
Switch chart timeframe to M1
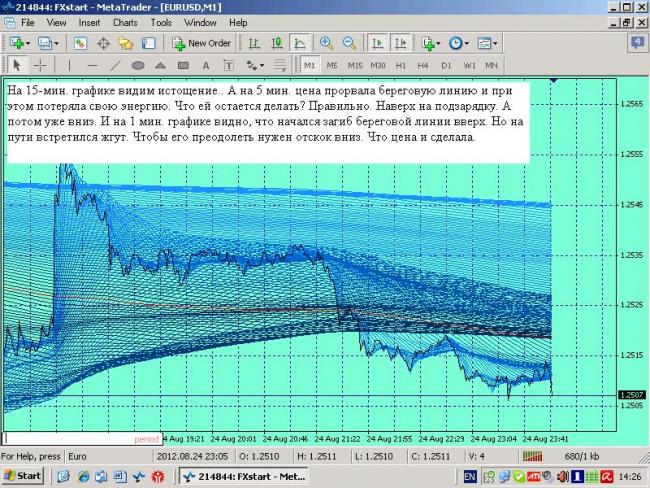pos(310,66)
